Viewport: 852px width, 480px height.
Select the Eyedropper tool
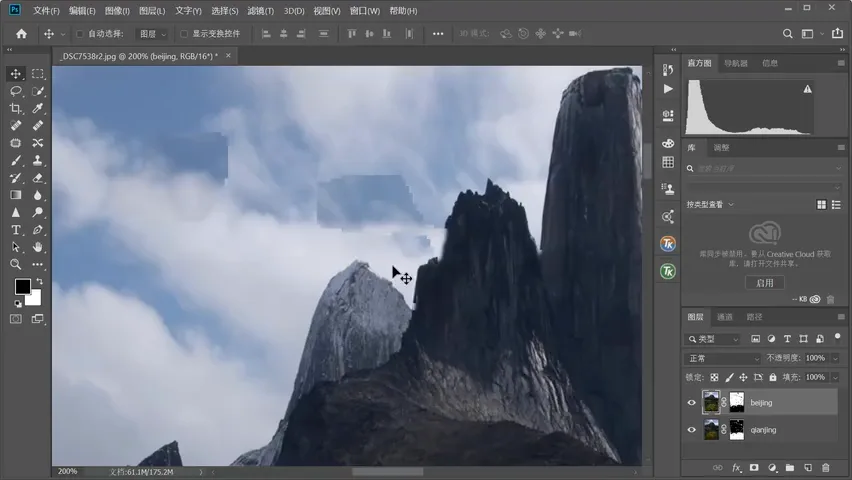[37, 108]
